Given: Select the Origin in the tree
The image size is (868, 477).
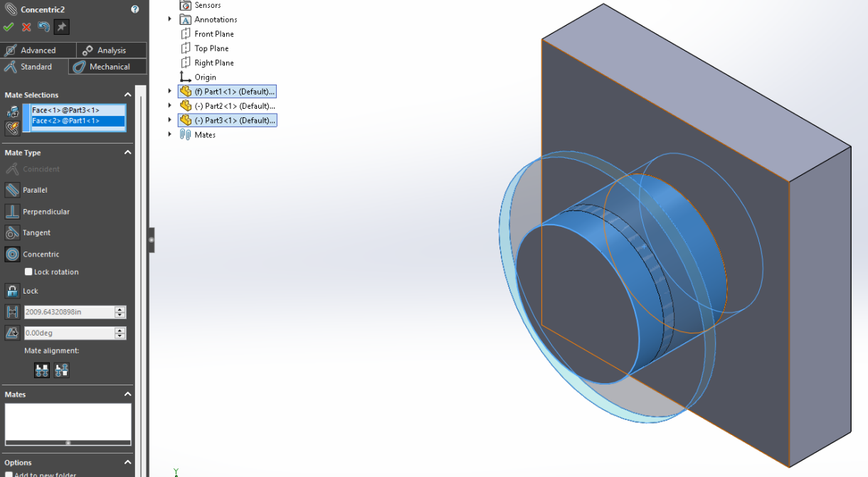Looking at the screenshot, I should 198,77.
